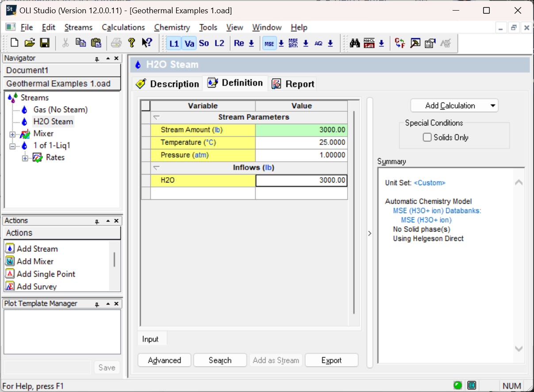Collapse the 1 of 1-Liq1 tree node
The height and width of the screenshot is (392, 534).
12,146
